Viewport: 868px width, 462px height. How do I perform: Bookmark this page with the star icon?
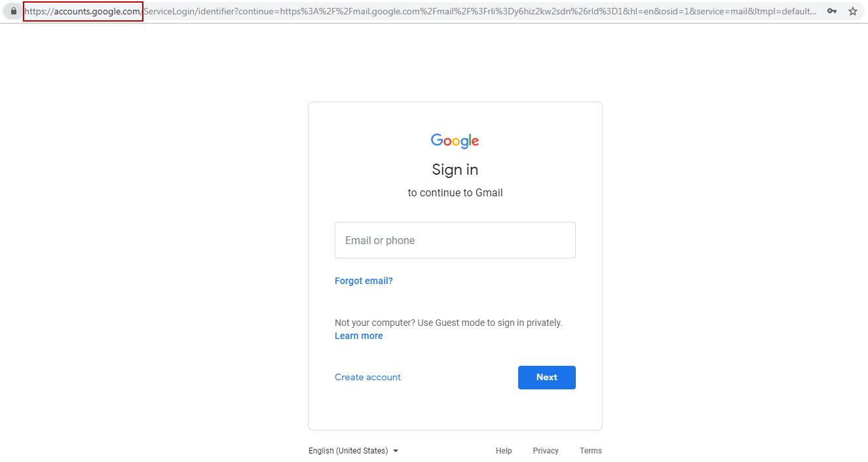853,11
